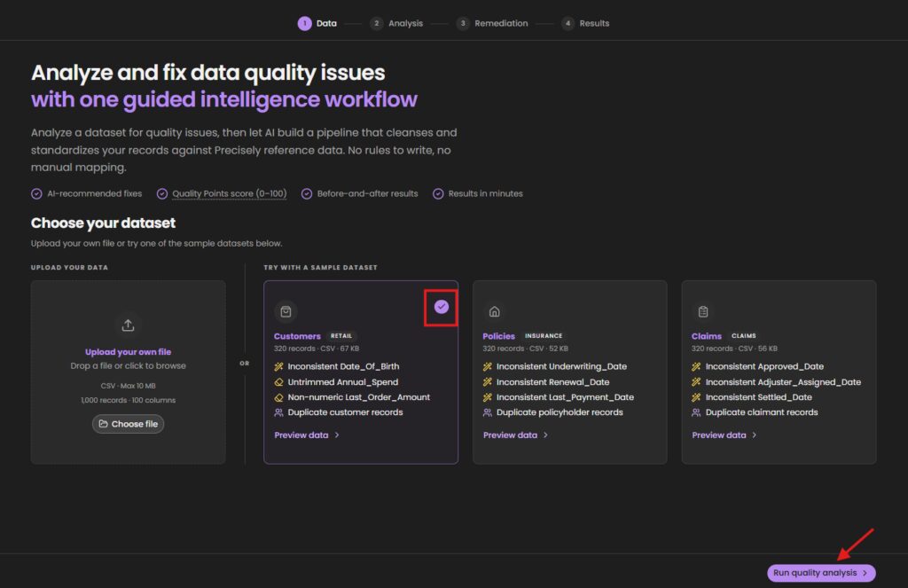Click wand icon beside Inconsistent Underwriting_Date

[488, 366]
